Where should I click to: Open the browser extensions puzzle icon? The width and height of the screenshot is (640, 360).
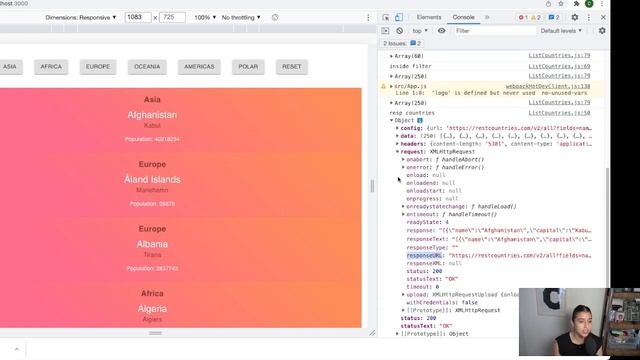tap(576, 4)
